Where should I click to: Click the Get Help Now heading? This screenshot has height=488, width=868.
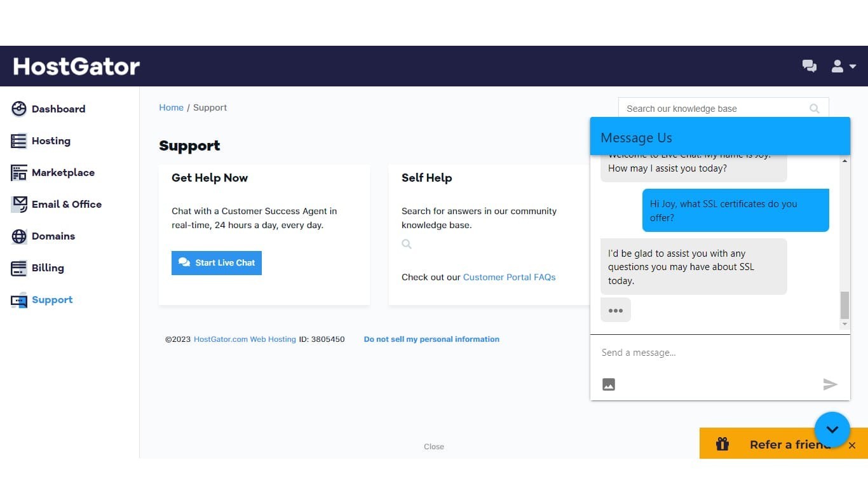point(210,178)
